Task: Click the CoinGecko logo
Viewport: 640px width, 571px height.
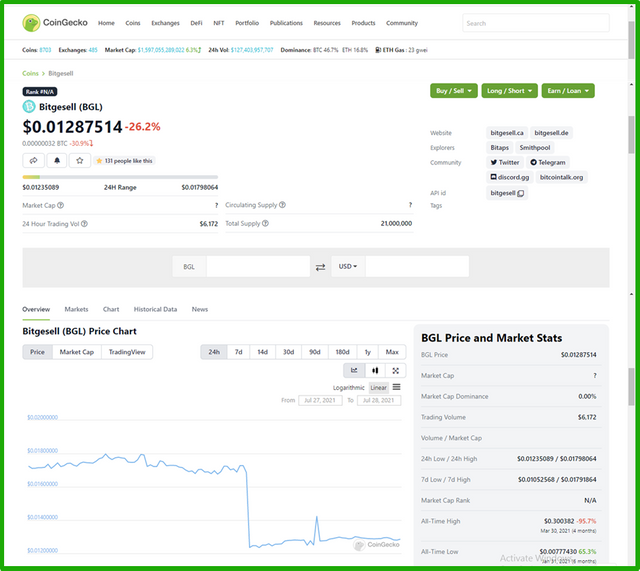Action: pos(55,23)
